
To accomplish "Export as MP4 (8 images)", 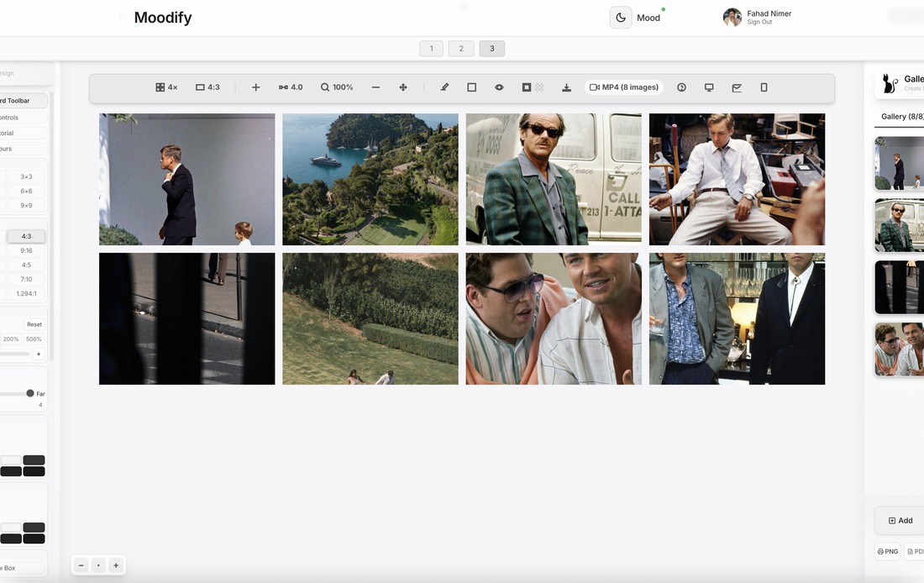I will [x=624, y=87].
